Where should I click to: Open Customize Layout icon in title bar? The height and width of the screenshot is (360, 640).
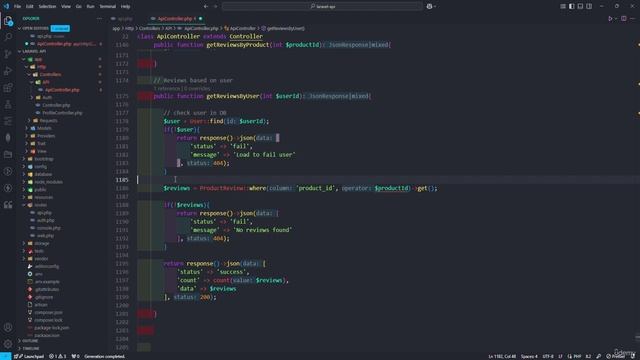(563, 7)
